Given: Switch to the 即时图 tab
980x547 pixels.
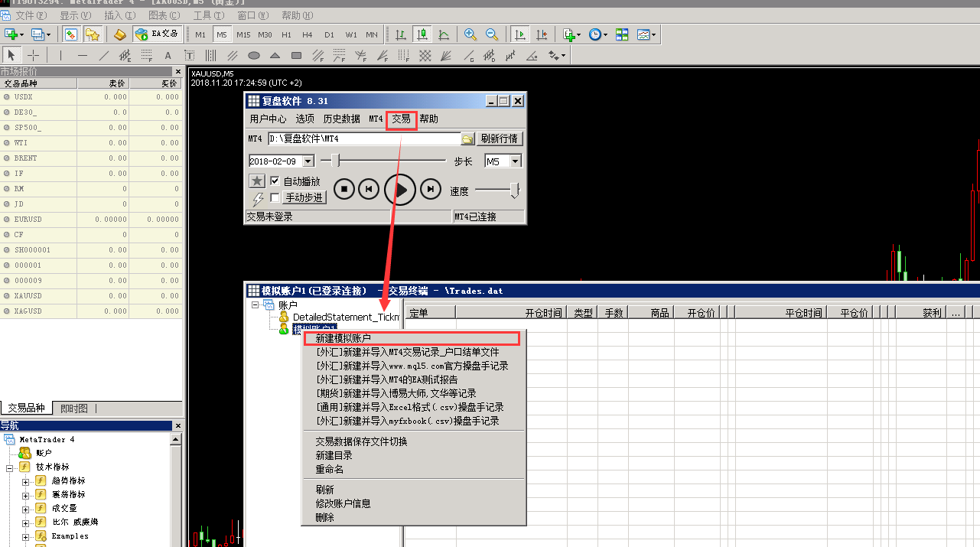Looking at the screenshot, I should pyautogui.click(x=74, y=409).
